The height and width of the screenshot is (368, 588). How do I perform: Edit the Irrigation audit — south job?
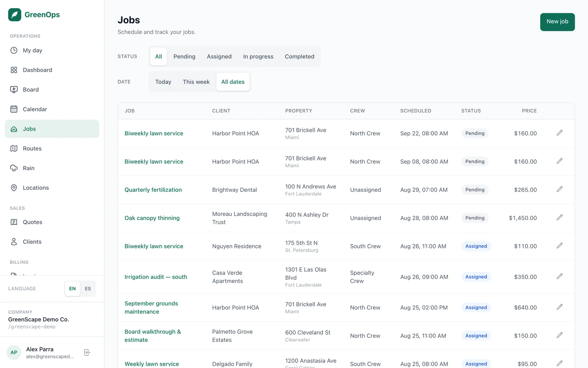pos(560,276)
